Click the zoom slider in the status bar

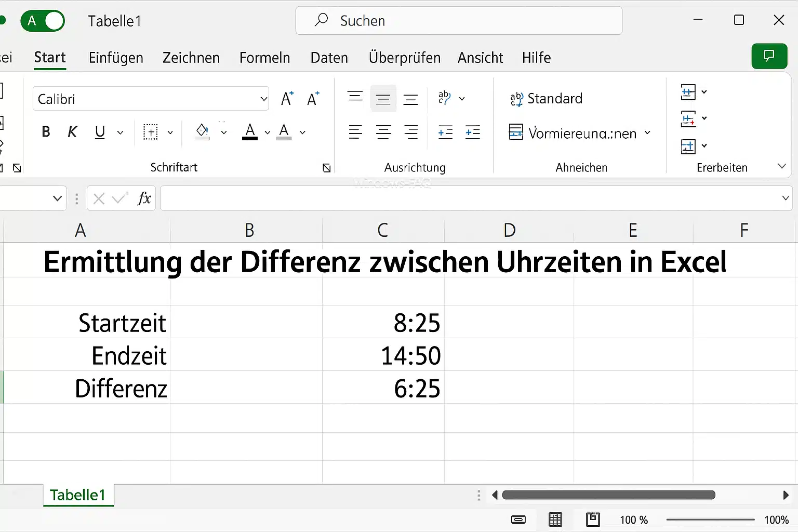710,520
